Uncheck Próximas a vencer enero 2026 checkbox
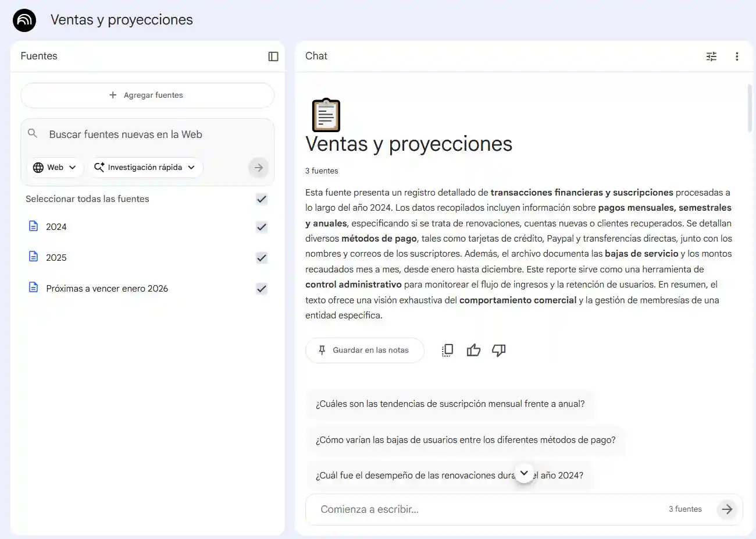756x539 pixels. pos(262,289)
